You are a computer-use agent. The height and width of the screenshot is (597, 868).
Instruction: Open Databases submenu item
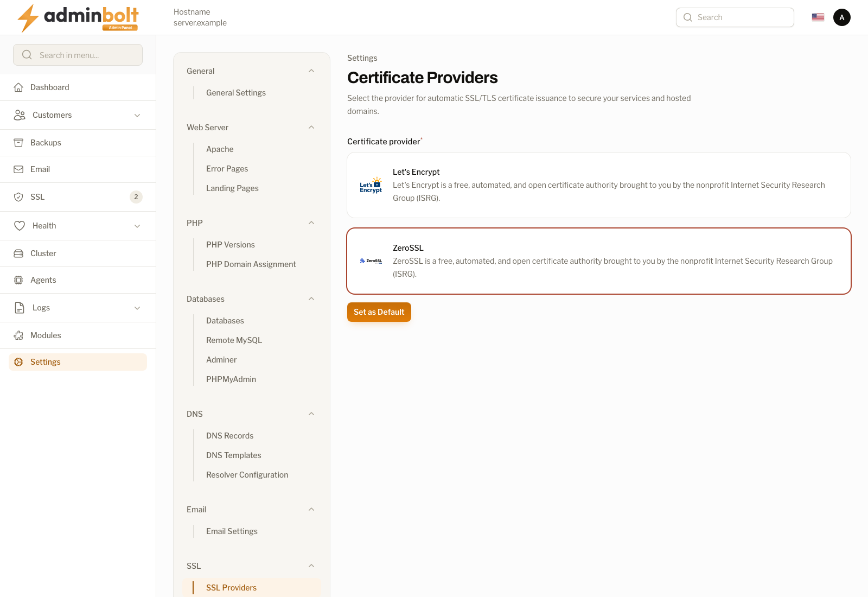click(225, 321)
